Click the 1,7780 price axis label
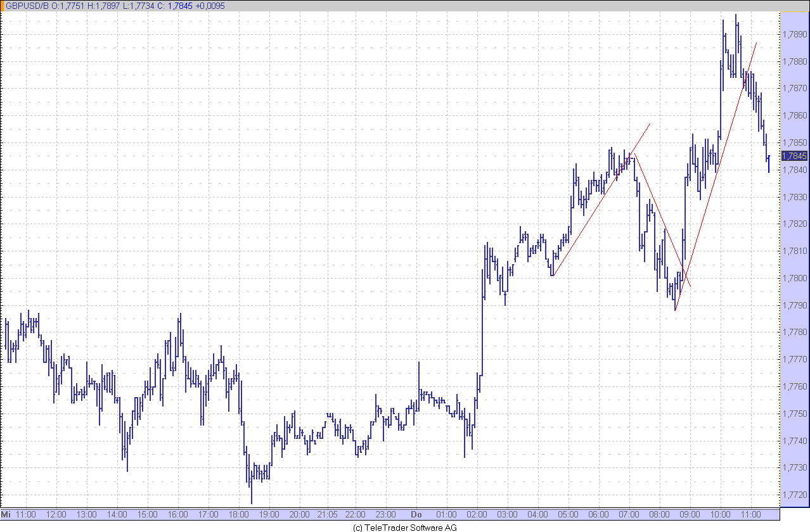 [x=795, y=332]
